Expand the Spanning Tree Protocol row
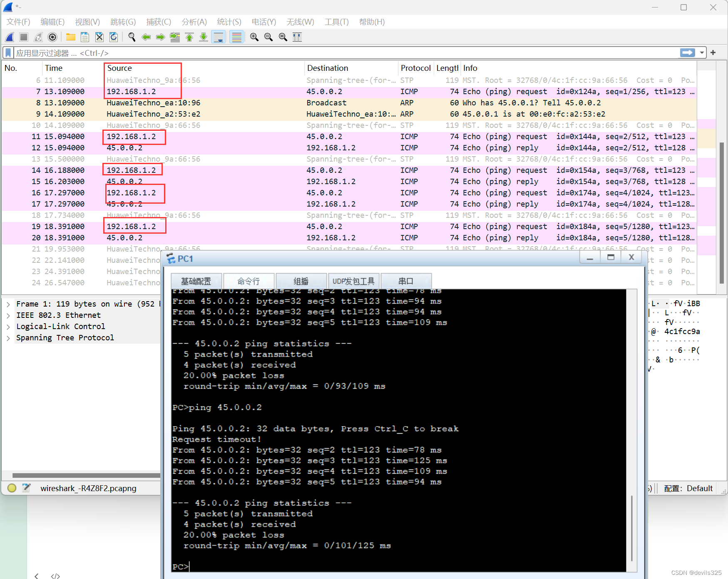 coord(8,338)
